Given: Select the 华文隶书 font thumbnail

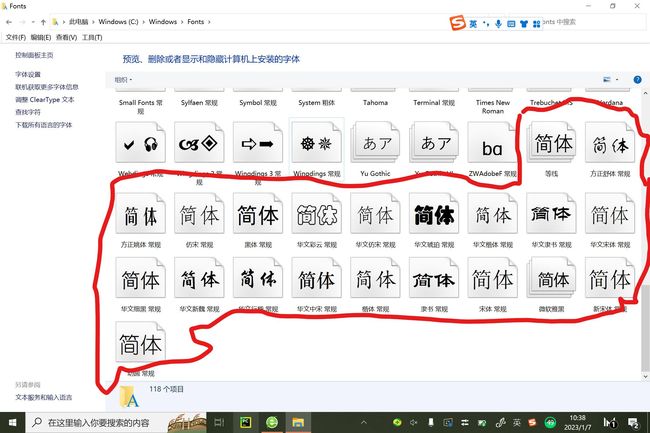Looking at the screenshot, I should [551, 213].
